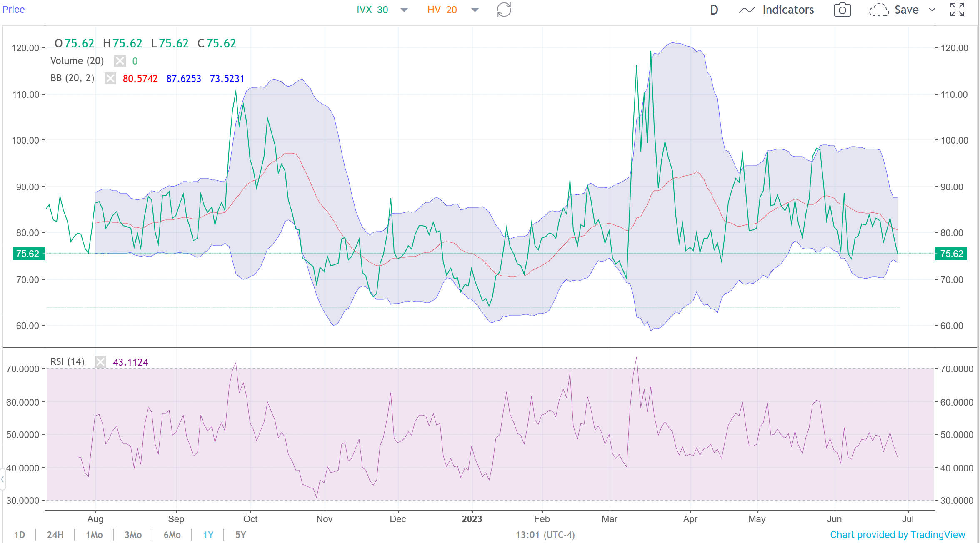The width and height of the screenshot is (980, 543).
Task: Remove the Volume (20) indicator
Action: click(120, 61)
